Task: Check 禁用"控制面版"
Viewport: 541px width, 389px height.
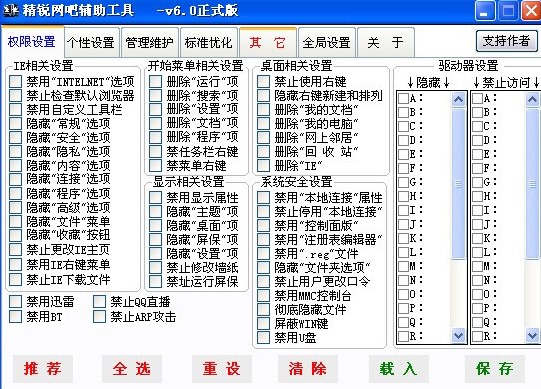Action: click(x=264, y=225)
